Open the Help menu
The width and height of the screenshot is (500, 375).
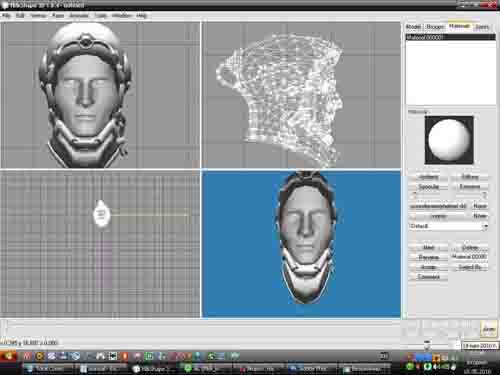141,16
